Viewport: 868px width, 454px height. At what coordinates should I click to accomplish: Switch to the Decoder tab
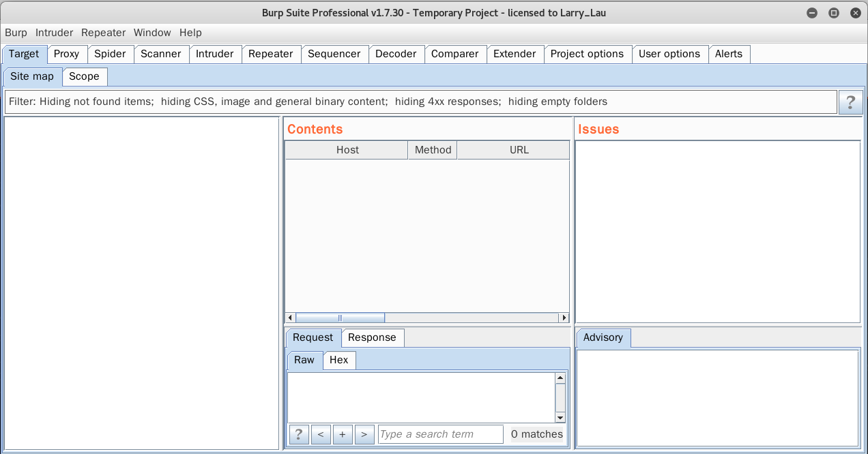[x=396, y=54]
